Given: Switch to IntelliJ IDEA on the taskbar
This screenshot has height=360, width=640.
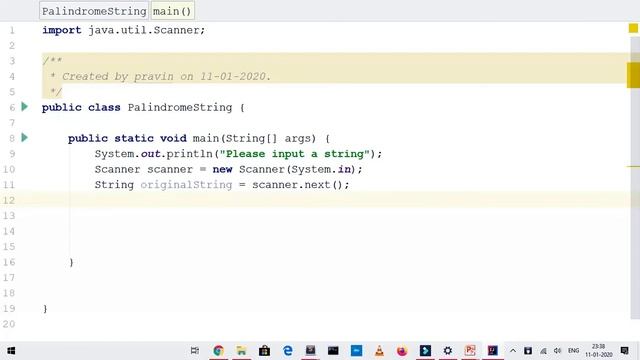Looking at the screenshot, I should pyautogui.click(x=493, y=351).
